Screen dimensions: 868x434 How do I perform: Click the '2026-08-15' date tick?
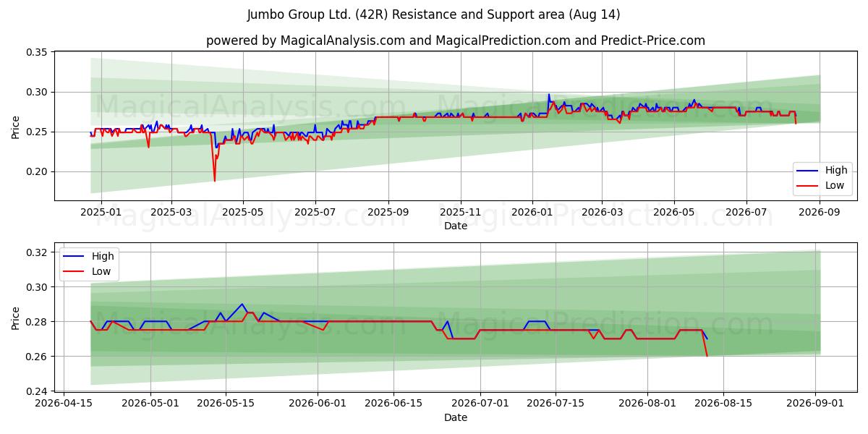tap(723, 404)
